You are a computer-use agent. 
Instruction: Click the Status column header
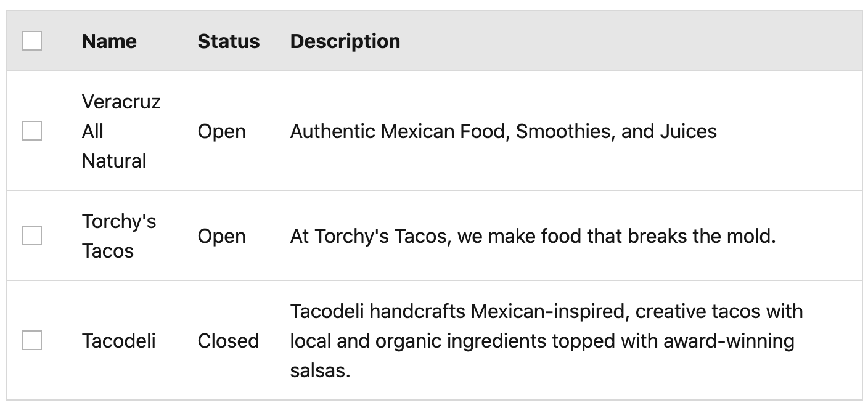[228, 41]
